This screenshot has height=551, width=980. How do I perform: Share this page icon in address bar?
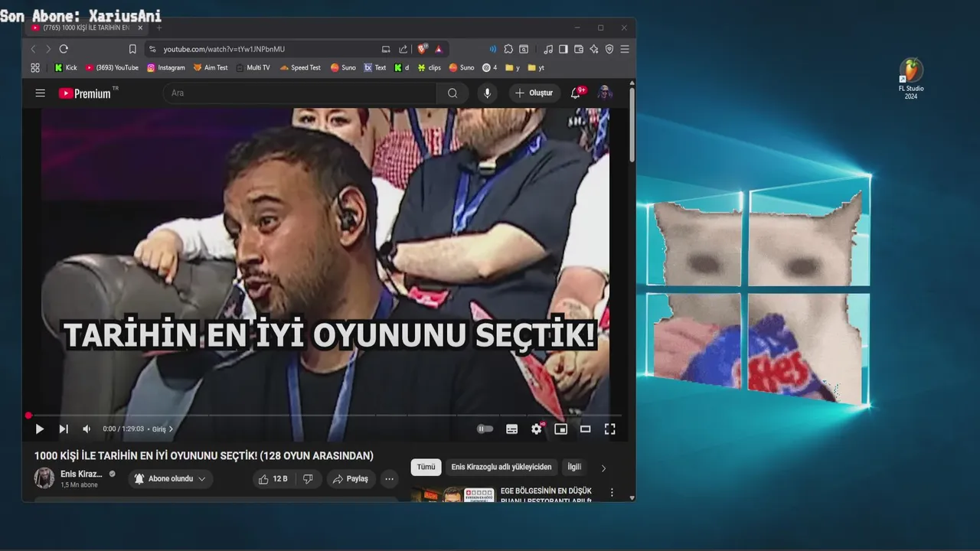(403, 49)
